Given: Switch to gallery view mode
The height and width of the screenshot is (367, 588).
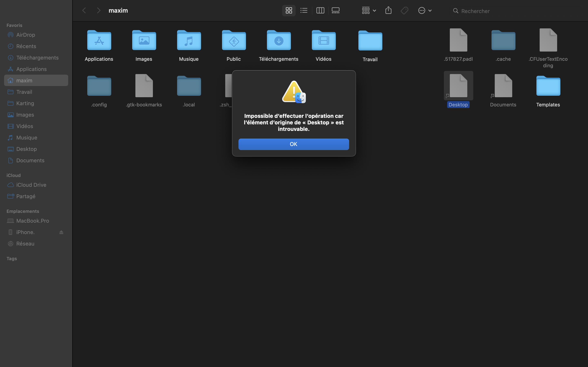Looking at the screenshot, I should pos(336,10).
